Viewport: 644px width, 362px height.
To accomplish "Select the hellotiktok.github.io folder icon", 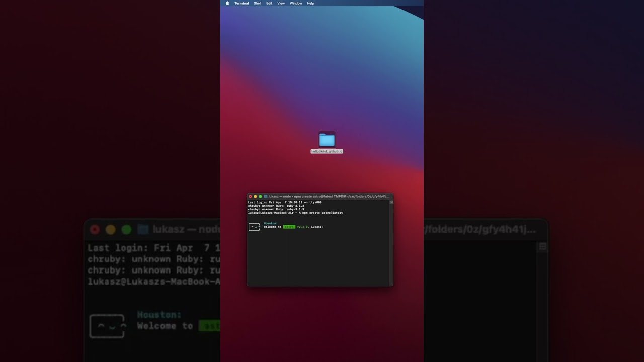I will pos(327,140).
